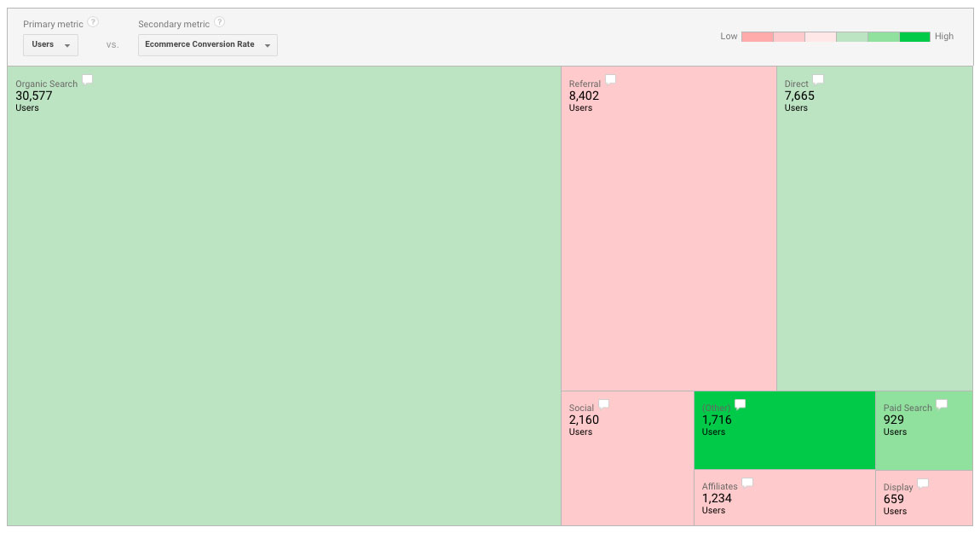
Task: Click the annotation icon on the Organic Search tile
Action: coord(87,78)
